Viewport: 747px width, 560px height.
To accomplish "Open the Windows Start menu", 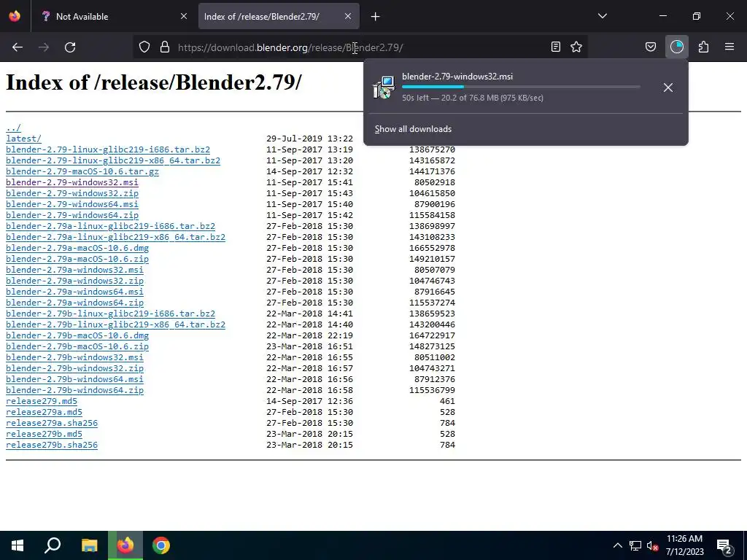I will click(x=18, y=545).
